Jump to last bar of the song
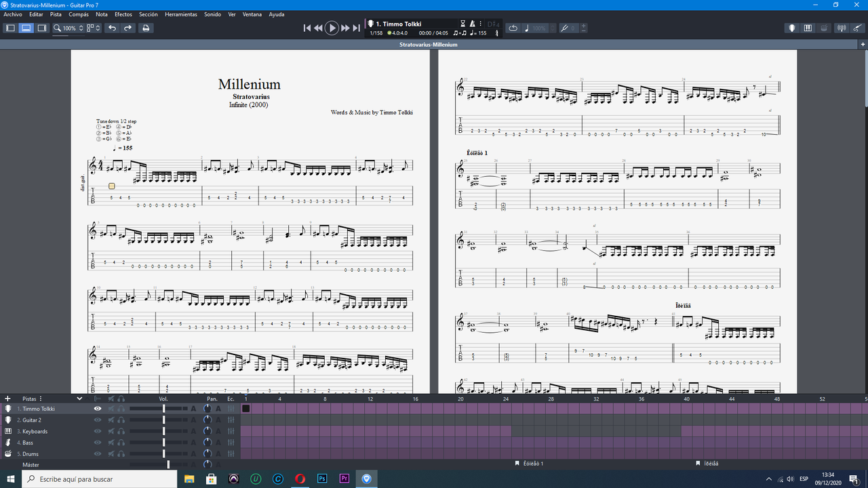The width and height of the screenshot is (868, 488). tap(356, 28)
